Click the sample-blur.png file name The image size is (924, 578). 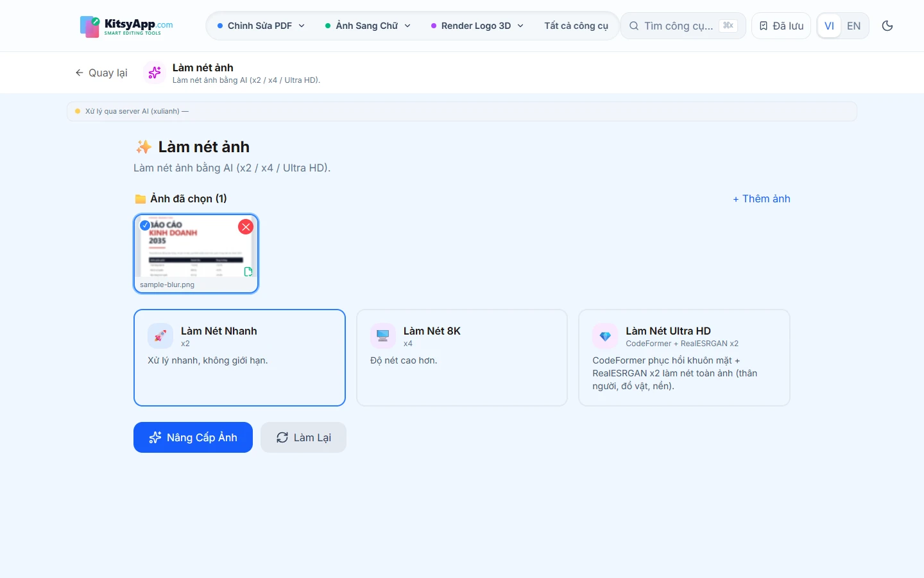pyautogui.click(x=167, y=285)
